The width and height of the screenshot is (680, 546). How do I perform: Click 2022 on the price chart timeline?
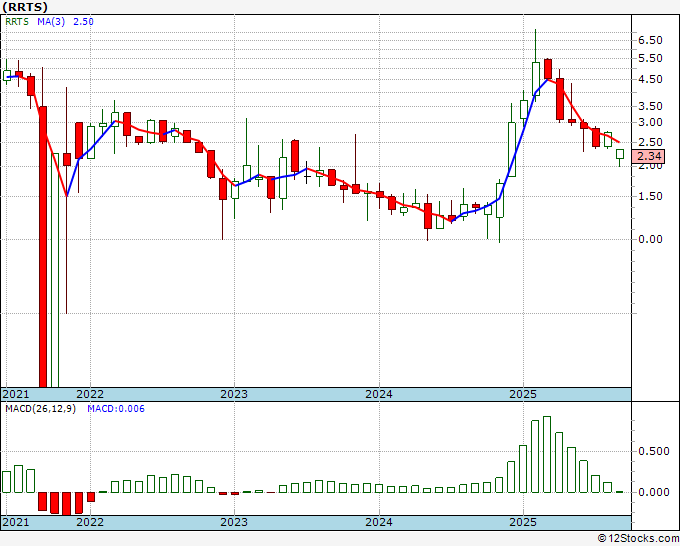pos(89,394)
